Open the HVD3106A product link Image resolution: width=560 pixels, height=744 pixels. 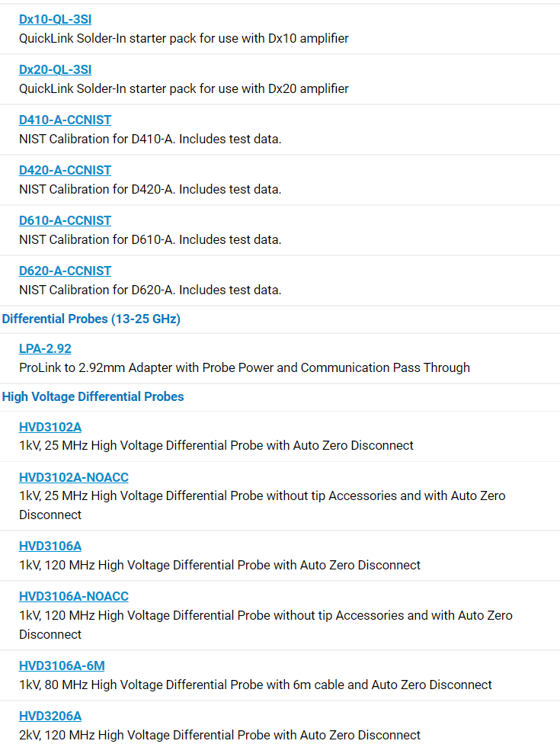(50, 546)
